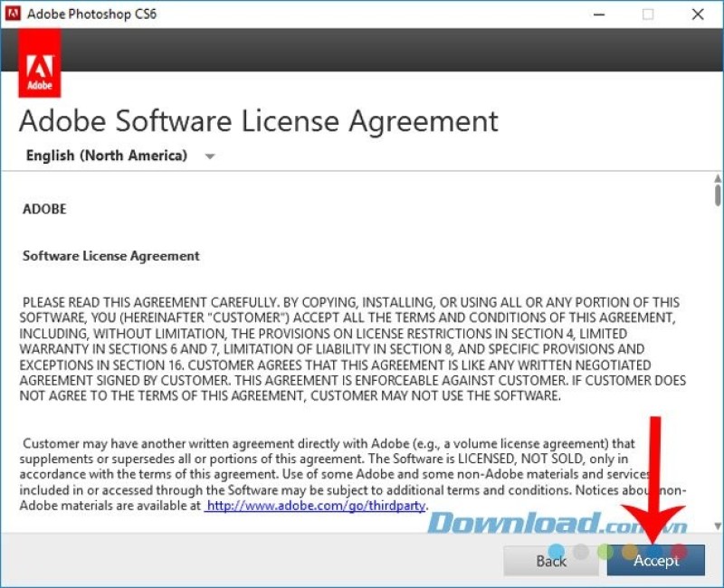This screenshot has width=724, height=588.
Task: Open the English (North America) language dropdown
Action: pyautogui.click(x=120, y=156)
